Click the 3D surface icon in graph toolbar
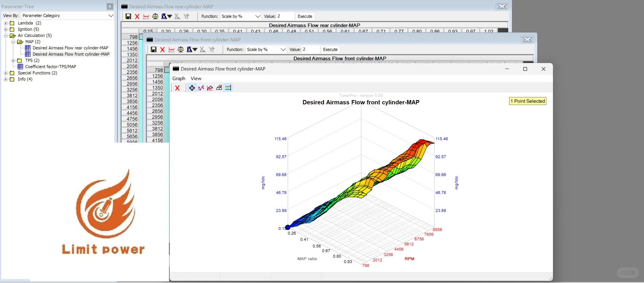 point(219,88)
